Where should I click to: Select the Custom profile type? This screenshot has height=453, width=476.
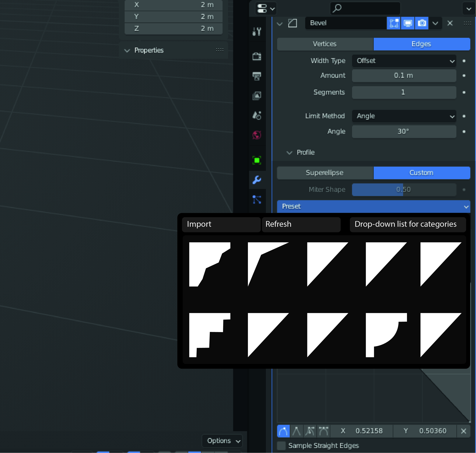422,173
